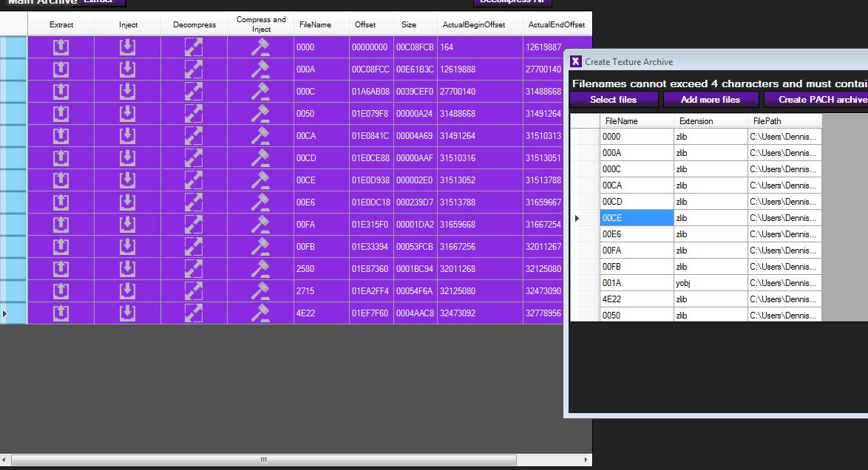Click the Size cell 00C08FCB
Screen dimensions: 868x470
click(415, 47)
